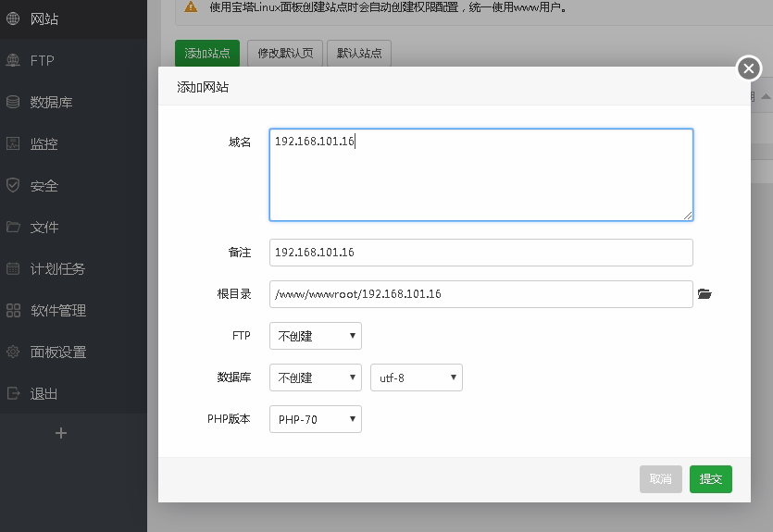This screenshot has width=773, height=532.
Task: Open 面板设置 in the sidebar
Action: (x=73, y=352)
